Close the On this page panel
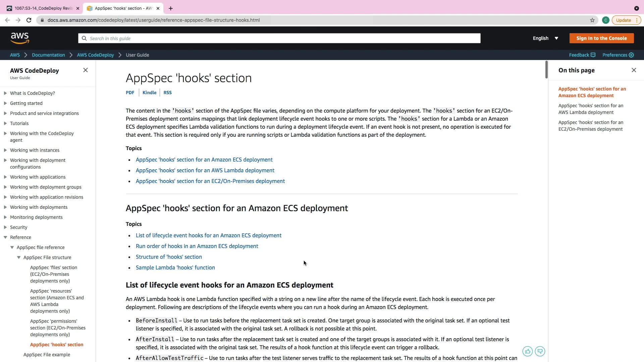The image size is (644, 362). (634, 70)
